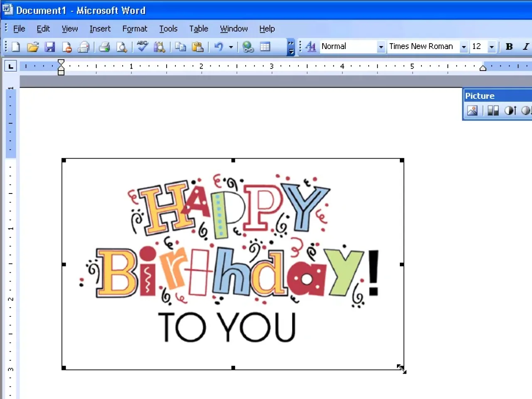Toggle Bold formatting
Viewport: 532px width, 399px height.
click(509, 47)
